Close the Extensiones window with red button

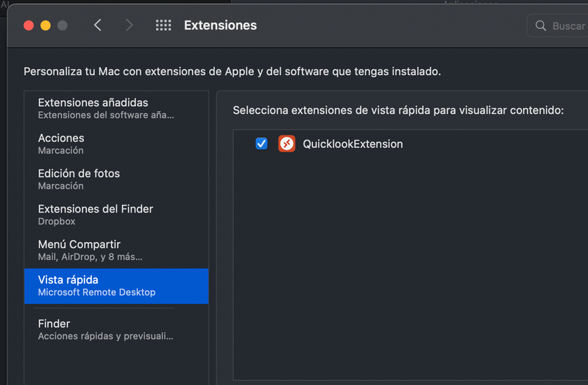click(29, 25)
